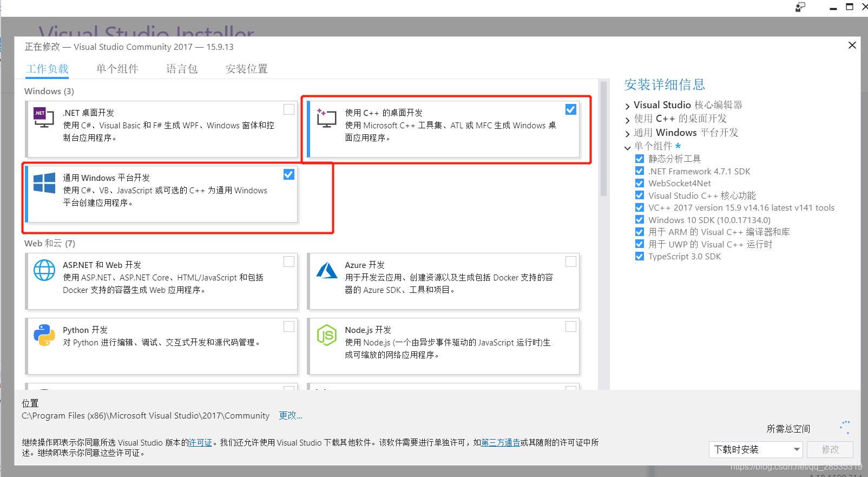This screenshot has height=477, width=868.
Task: Expand 使用 C++ 的桌面开发 details
Action: [628, 120]
